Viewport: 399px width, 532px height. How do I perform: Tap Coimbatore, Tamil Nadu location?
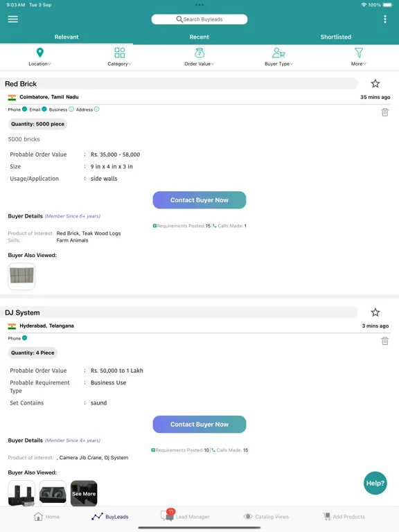click(x=49, y=97)
